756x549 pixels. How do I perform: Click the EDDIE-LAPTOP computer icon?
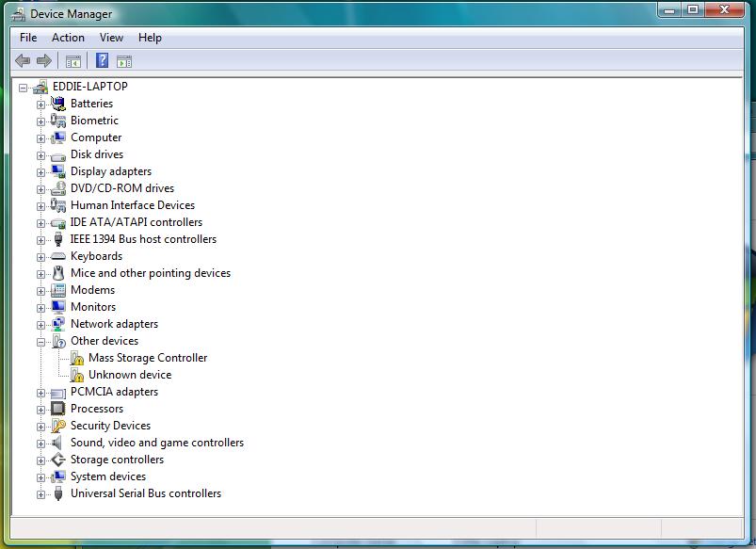pos(40,87)
